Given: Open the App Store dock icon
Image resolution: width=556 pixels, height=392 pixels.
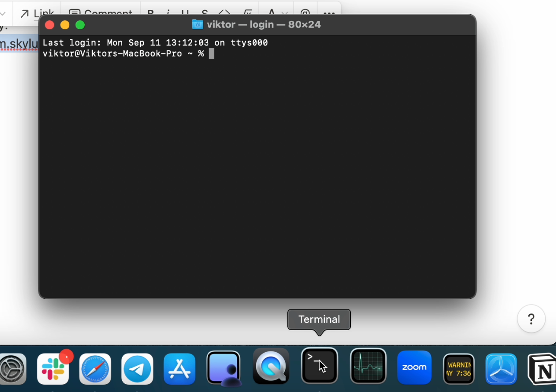Looking at the screenshot, I should pyautogui.click(x=179, y=368).
